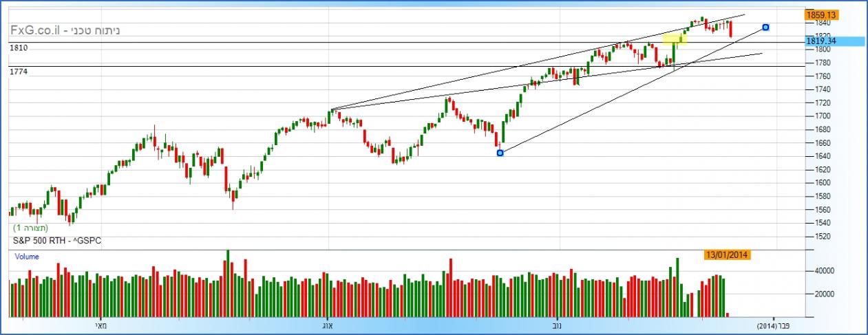Click the trendline's lower-left blue anchor handle
The height and width of the screenshot is (335, 868).
(500, 153)
